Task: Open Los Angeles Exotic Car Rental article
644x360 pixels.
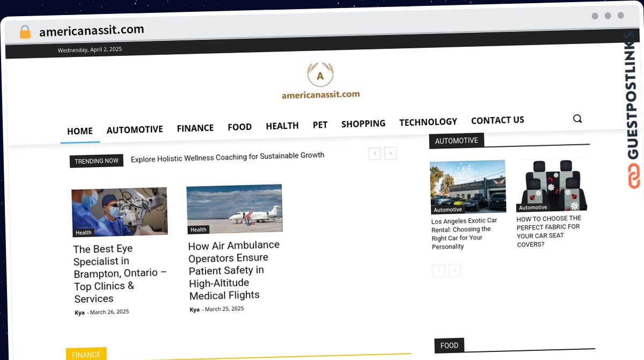Action: [x=465, y=234]
